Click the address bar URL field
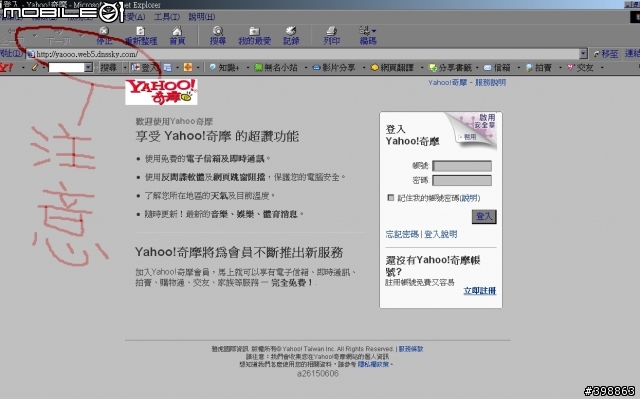Image resolution: width=640 pixels, height=399 pixels. (302, 54)
